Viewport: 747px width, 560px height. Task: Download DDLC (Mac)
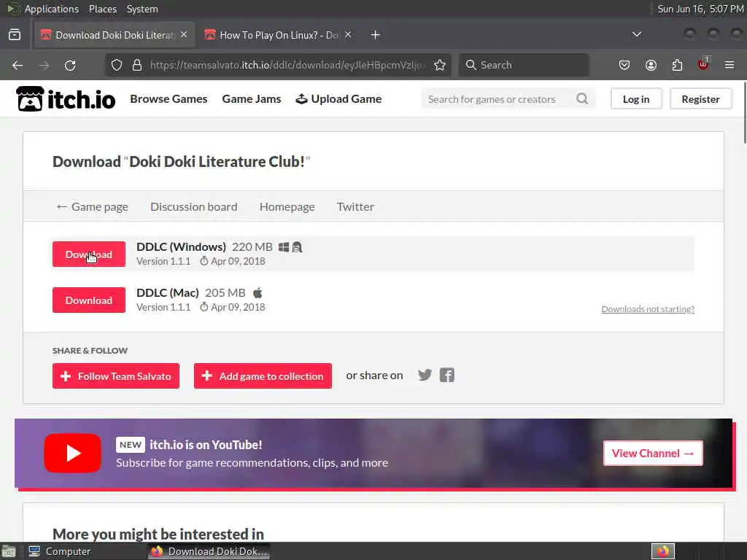click(x=89, y=300)
